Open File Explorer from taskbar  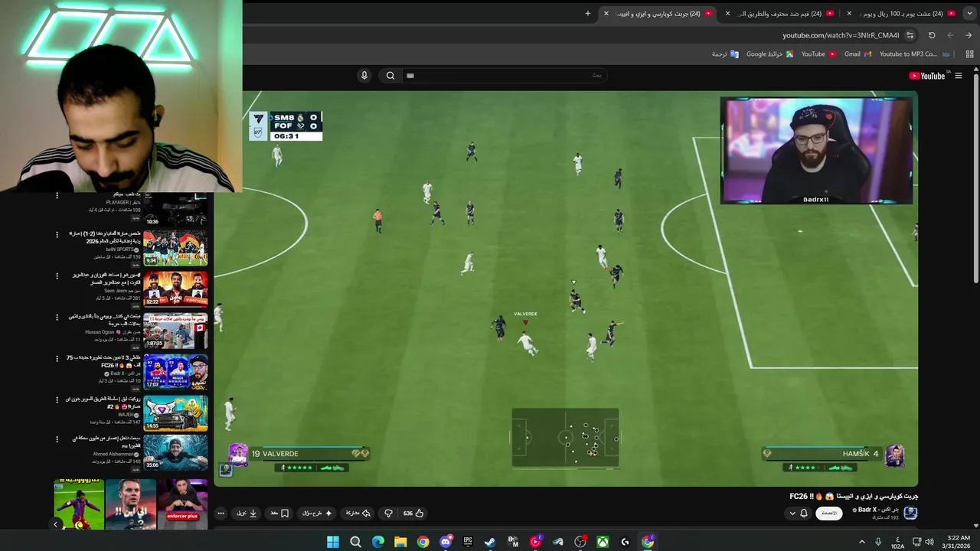tap(400, 542)
